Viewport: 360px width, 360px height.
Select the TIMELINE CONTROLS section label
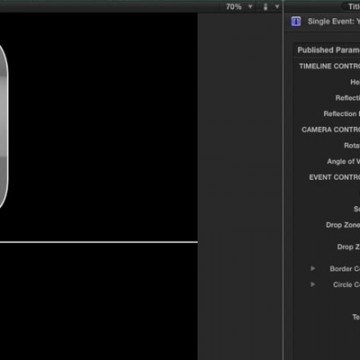coord(329,66)
